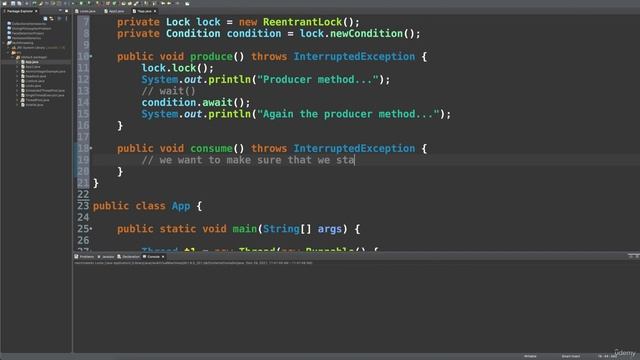Viewport: 640px width, 360px height.
Task: Minimize the Console panel
Action: 631,256
